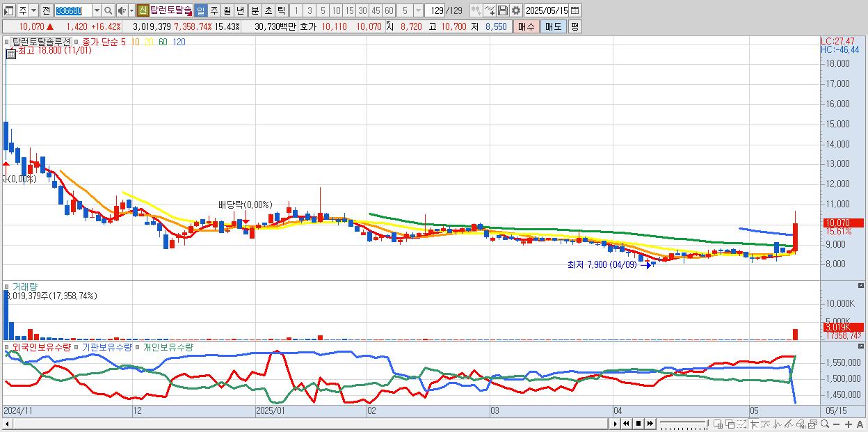Click the moving average line icon in bottom bar
Screen dimensions: 868x432
pos(767,424)
